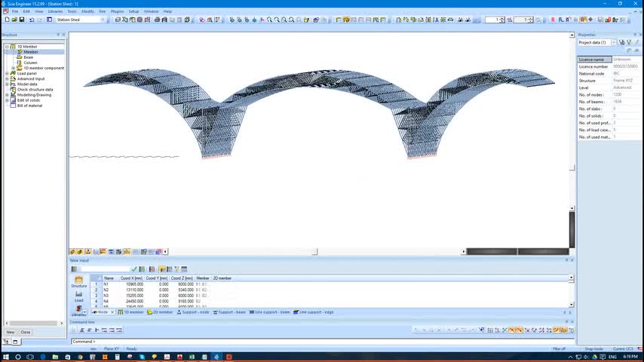Click the Filter off status bar entry

pos(559,349)
